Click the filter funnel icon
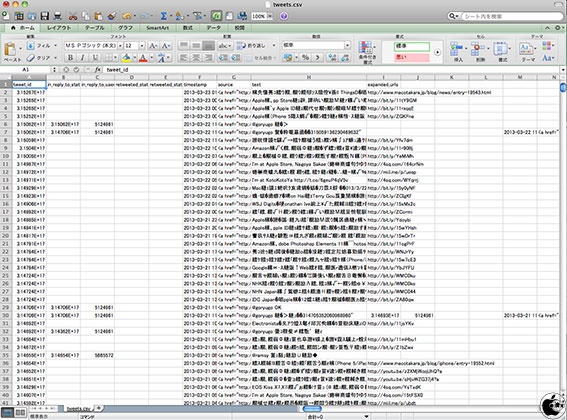567x420 pixels. click(x=197, y=16)
